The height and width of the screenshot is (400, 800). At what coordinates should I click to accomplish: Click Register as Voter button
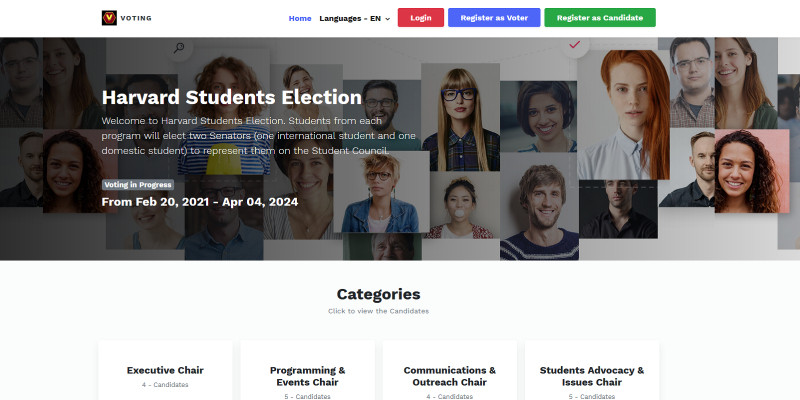(x=494, y=18)
